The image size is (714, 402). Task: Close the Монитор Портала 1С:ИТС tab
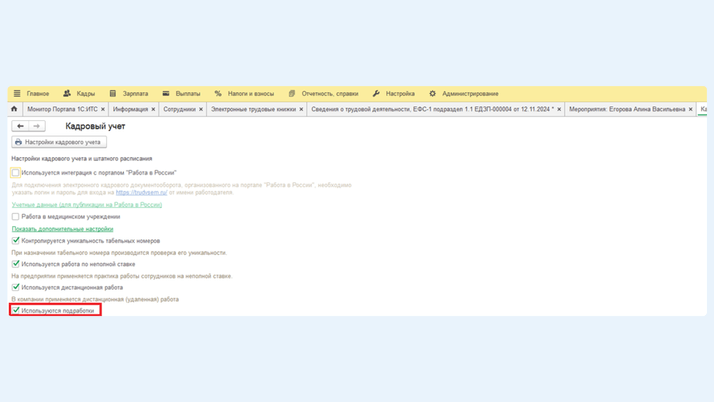click(x=103, y=109)
